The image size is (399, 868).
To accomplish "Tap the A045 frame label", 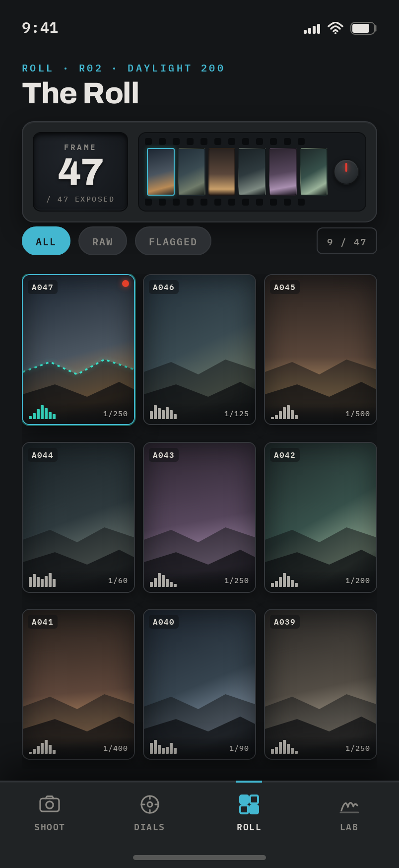I will click(x=285, y=288).
